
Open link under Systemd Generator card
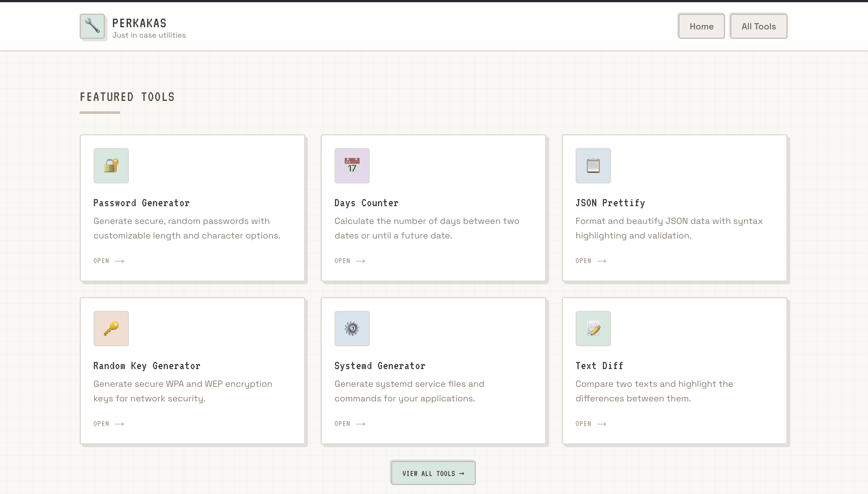point(350,423)
